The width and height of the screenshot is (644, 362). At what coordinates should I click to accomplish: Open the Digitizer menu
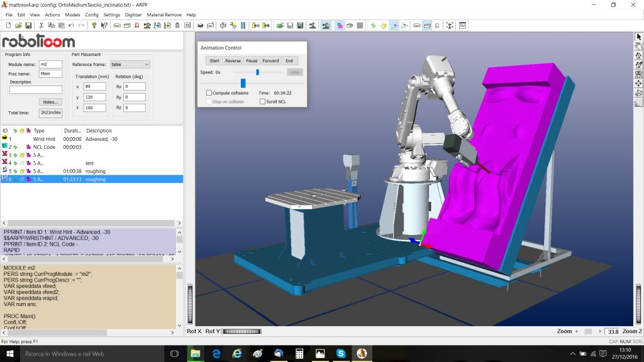(x=133, y=14)
